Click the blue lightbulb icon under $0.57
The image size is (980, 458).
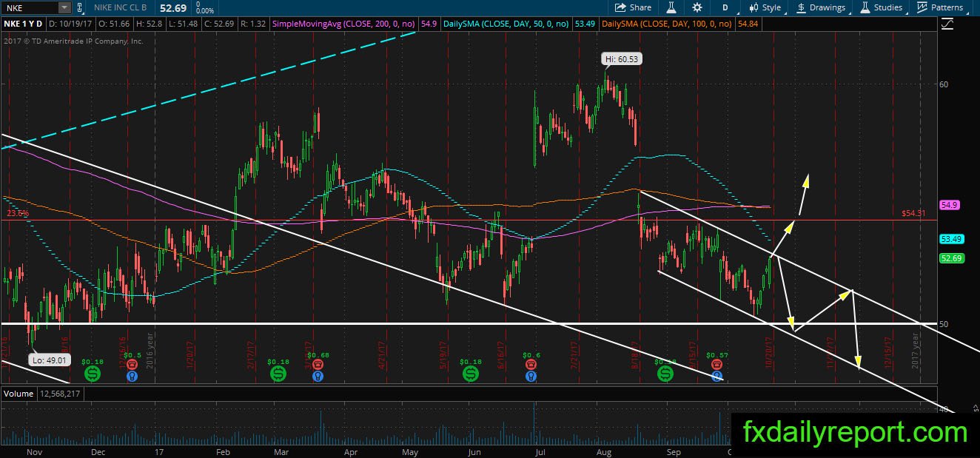(717, 377)
